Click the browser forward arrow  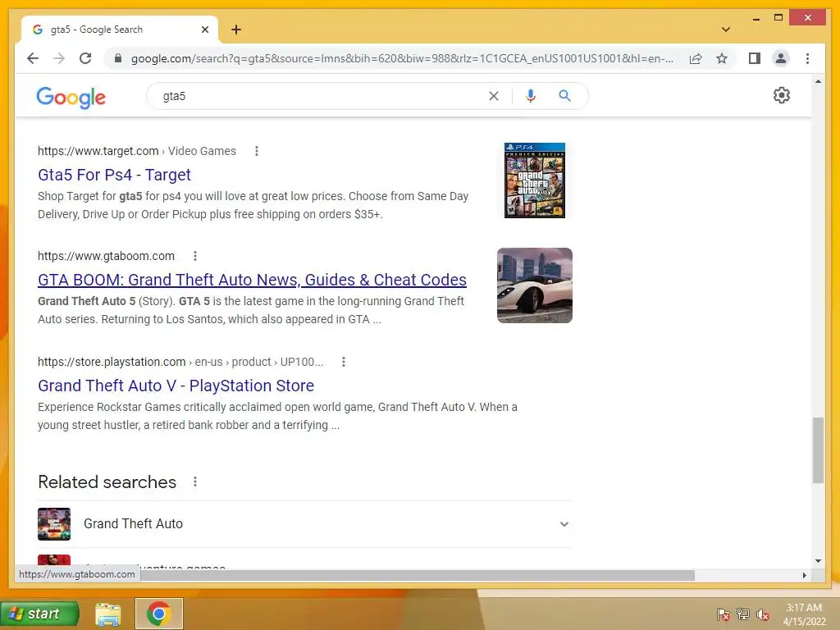tap(59, 58)
